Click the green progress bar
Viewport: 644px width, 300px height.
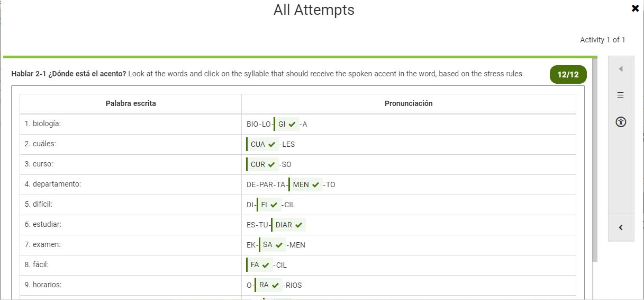[x=300, y=57]
